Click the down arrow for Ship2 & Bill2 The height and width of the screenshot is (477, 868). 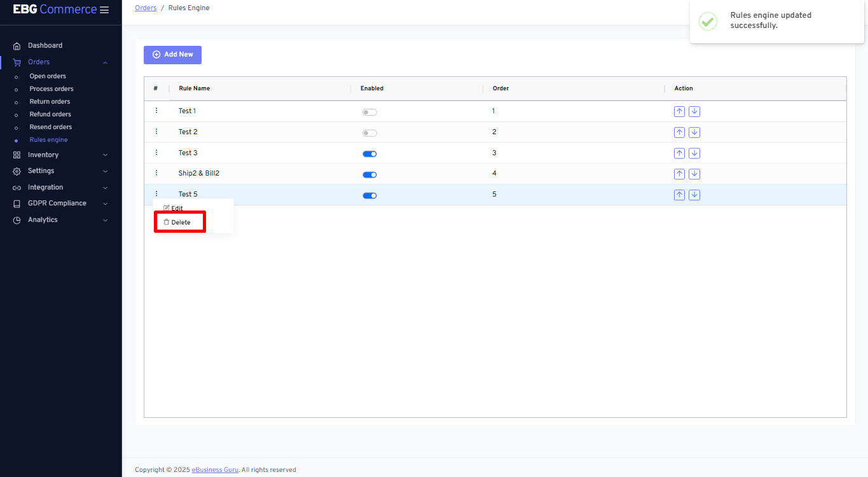[x=694, y=174]
